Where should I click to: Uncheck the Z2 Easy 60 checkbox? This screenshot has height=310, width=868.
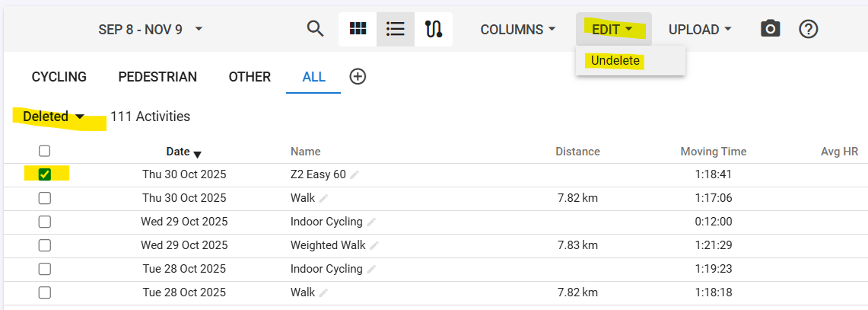[x=45, y=174]
